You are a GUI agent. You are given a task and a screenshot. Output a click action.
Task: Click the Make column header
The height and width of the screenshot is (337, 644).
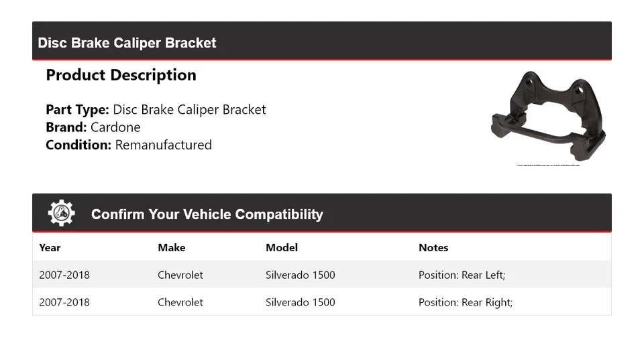(x=171, y=247)
